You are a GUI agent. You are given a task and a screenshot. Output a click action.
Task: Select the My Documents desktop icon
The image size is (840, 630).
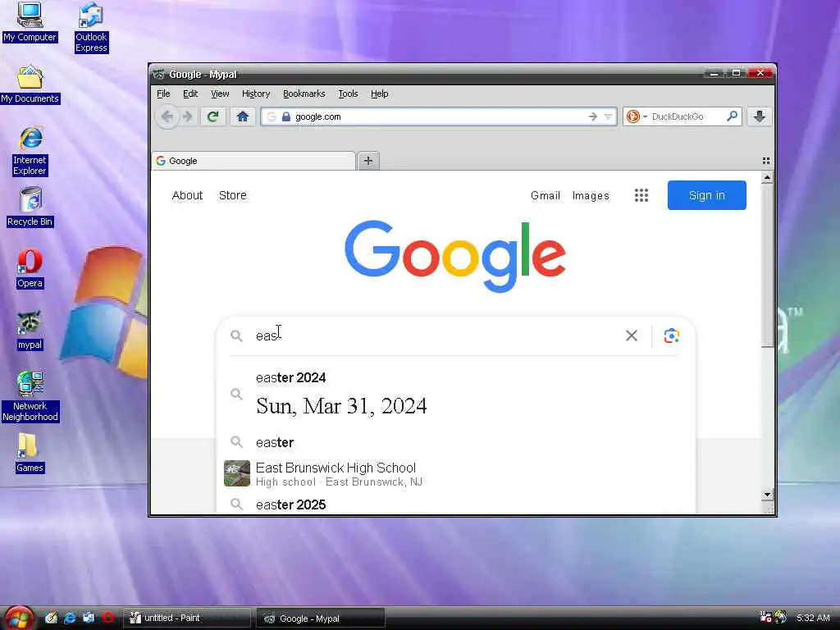click(x=30, y=84)
